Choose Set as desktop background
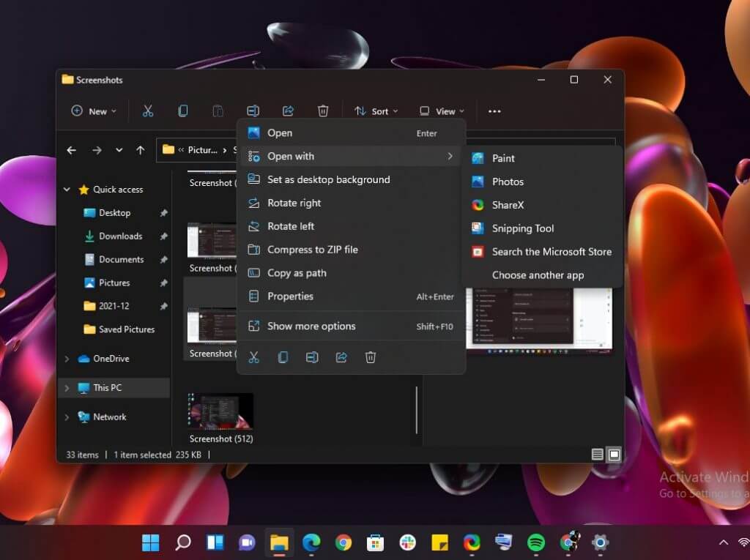This screenshot has height=560, width=750. (351, 180)
